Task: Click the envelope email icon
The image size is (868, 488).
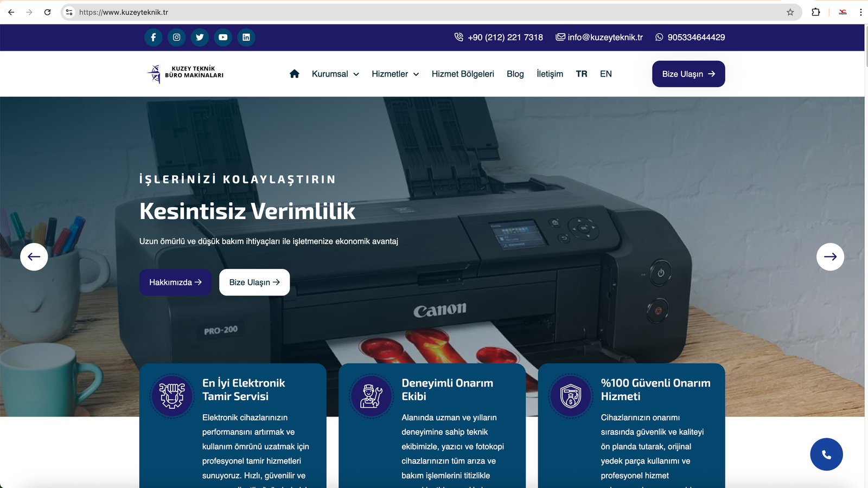Action: pyautogui.click(x=560, y=37)
